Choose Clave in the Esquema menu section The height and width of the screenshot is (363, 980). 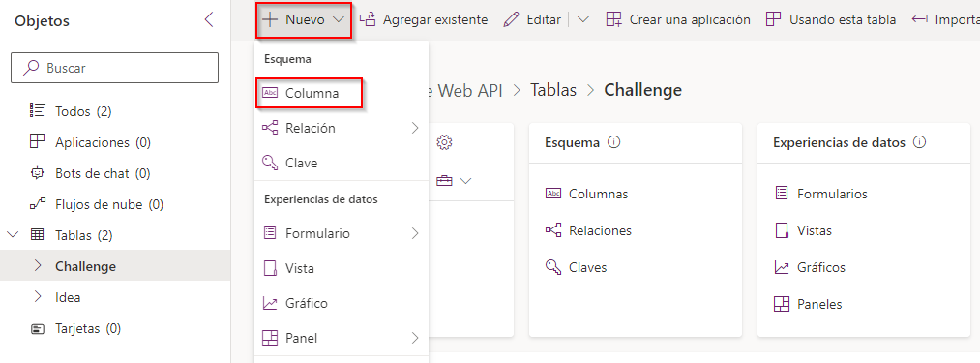tap(342, 163)
